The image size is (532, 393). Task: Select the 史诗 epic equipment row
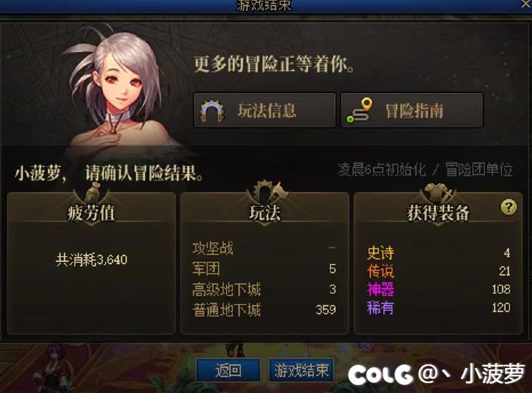438,253
